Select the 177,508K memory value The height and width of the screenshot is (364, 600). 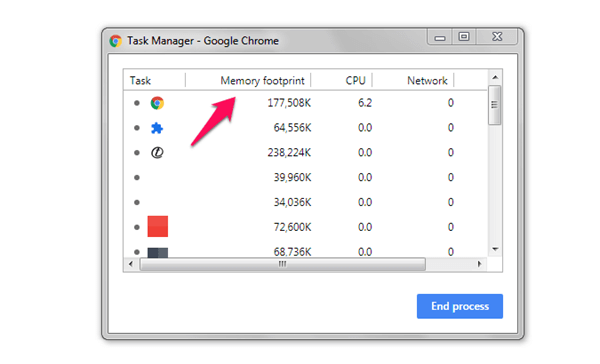tap(289, 103)
